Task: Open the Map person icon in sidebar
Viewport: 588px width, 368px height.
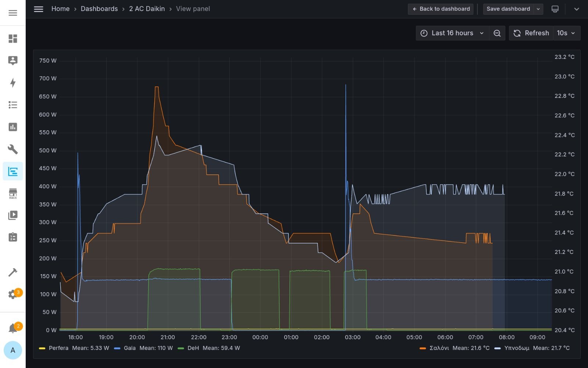Action: pyautogui.click(x=13, y=61)
